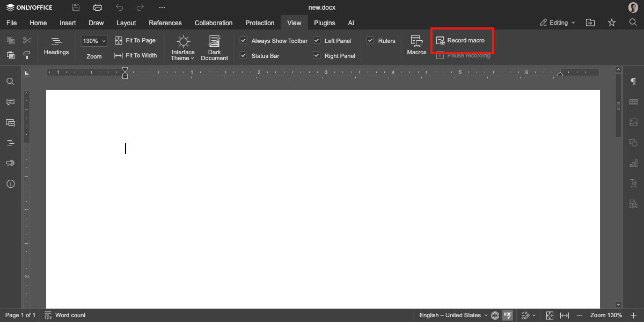The width and height of the screenshot is (644, 322).
Task: Open table settings in right sidebar
Action: coord(633,102)
